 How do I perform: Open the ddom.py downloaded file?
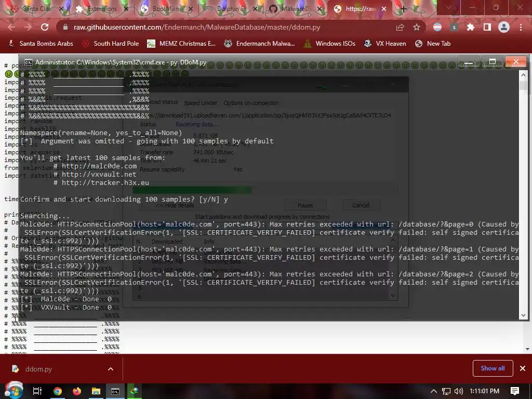click(x=38, y=369)
